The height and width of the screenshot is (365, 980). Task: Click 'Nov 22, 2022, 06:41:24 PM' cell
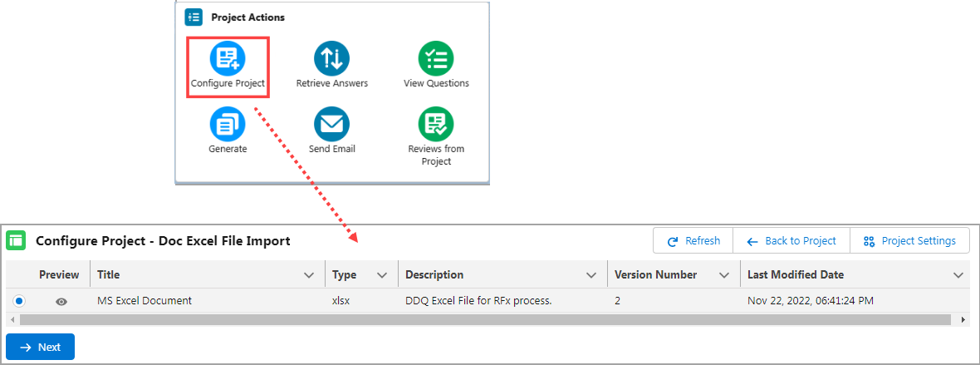coord(810,300)
